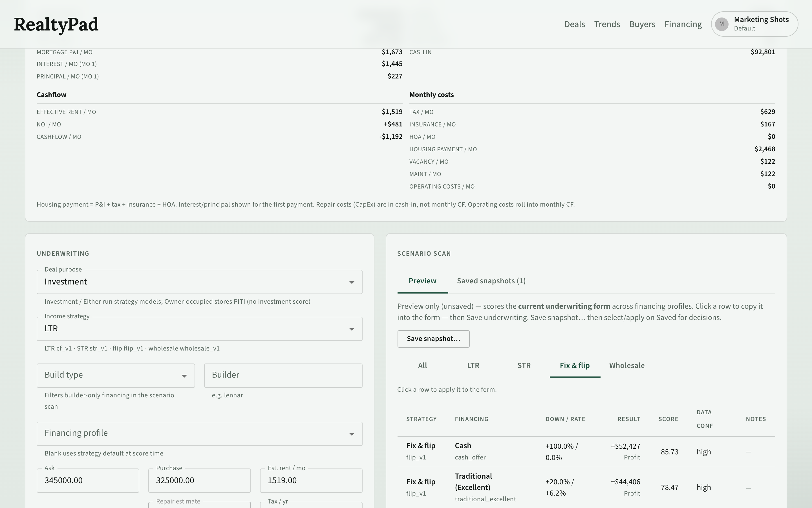Screen dimensions: 812x508
Task: Open the Financing profile dropdown
Action: coord(199,434)
